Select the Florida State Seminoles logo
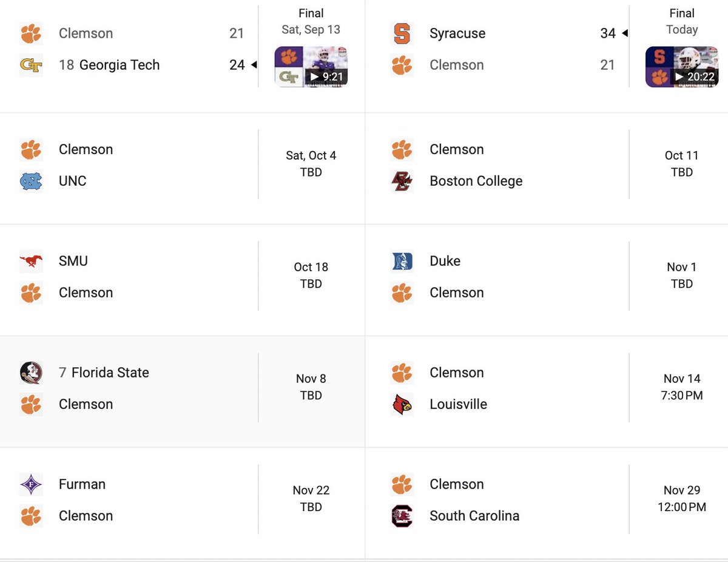 [31, 373]
